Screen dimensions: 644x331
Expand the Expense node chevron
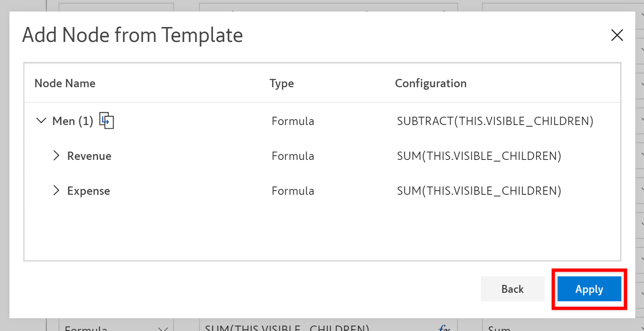coord(56,191)
